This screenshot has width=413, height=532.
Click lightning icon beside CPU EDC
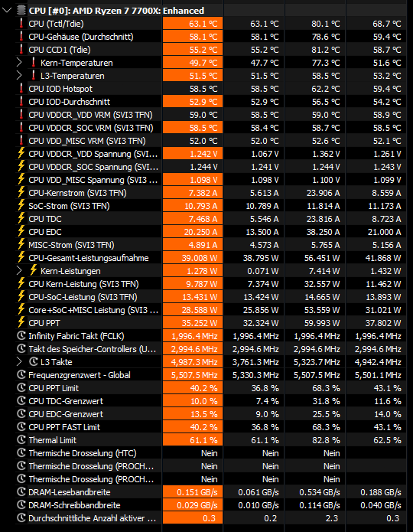click(x=21, y=232)
